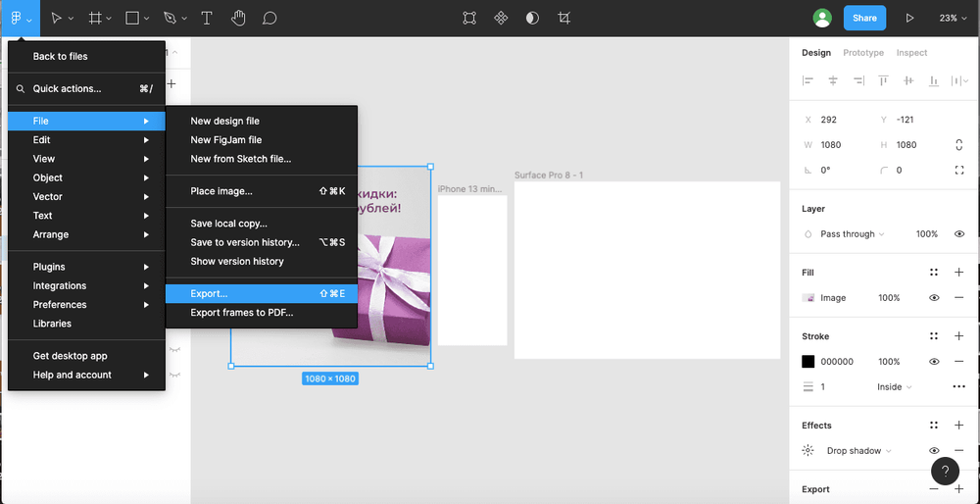
Task: Toggle visibility of the Image fill
Action: [934, 298]
